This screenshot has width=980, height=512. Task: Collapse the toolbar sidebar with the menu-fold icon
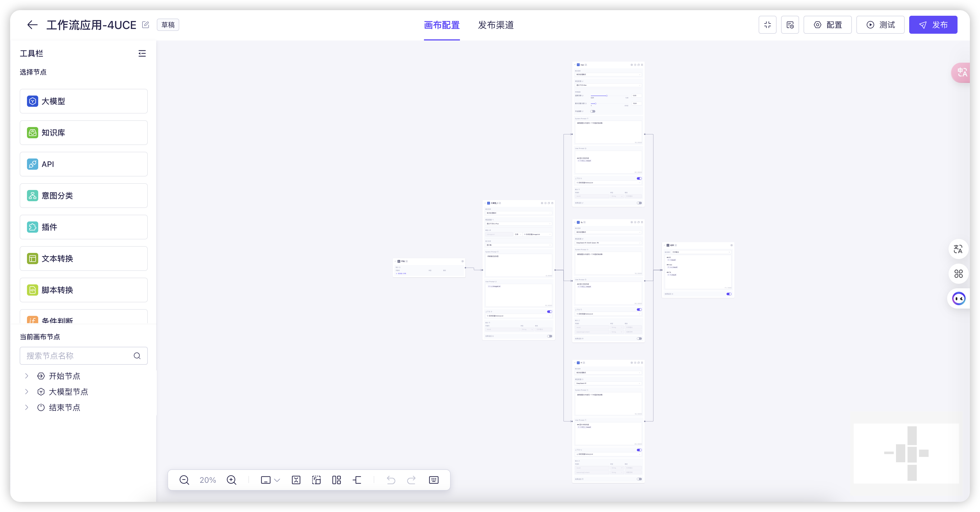click(x=142, y=53)
